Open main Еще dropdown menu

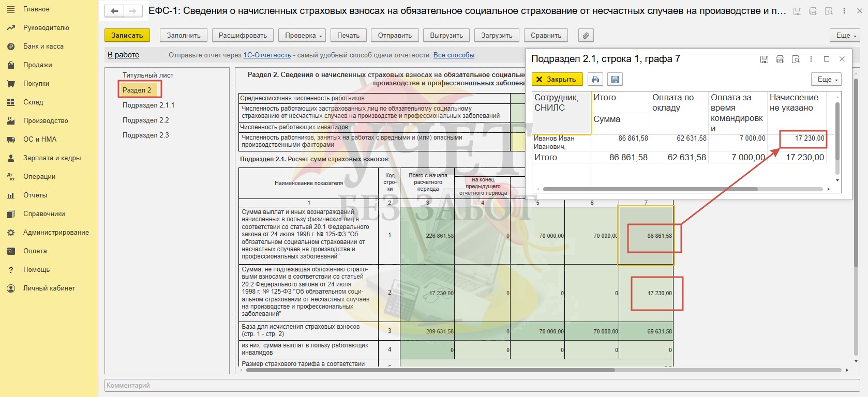click(x=845, y=35)
